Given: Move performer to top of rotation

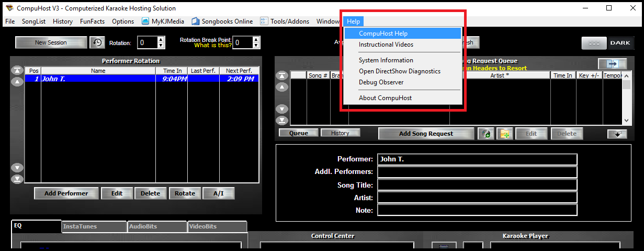Looking at the screenshot, I should [17, 71].
